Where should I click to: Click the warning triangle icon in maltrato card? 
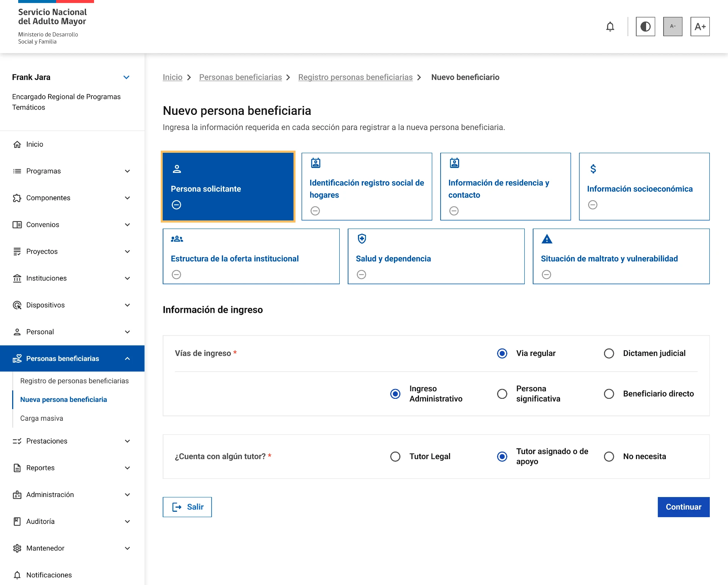click(547, 239)
